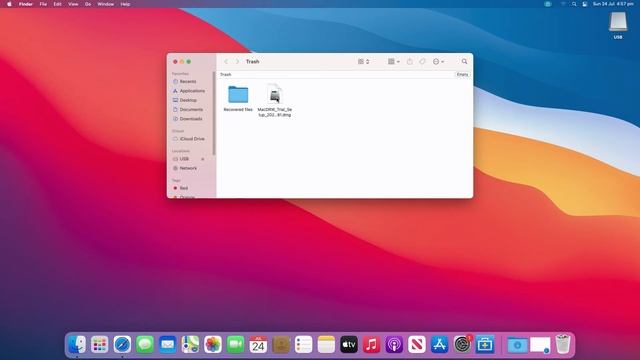Viewport: 640px width, 360px height.
Task: Click the white window thumbnail in Dock
Action: click(x=540, y=345)
